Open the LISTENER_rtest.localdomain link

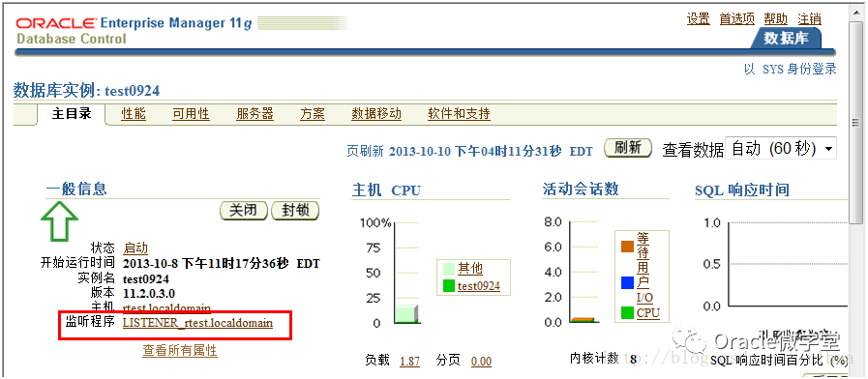click(197, 322)
